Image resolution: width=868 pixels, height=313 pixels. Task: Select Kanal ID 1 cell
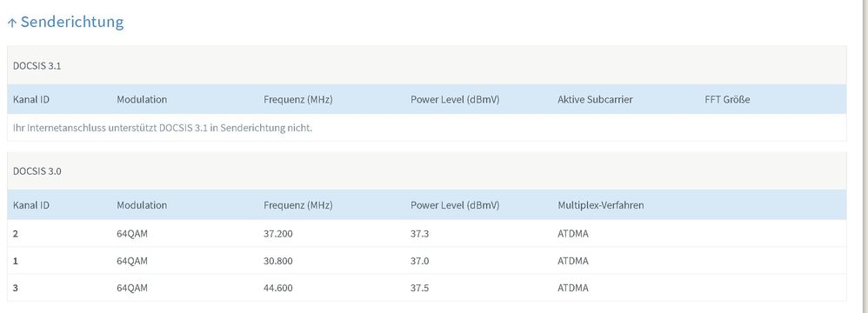(16, 261)
